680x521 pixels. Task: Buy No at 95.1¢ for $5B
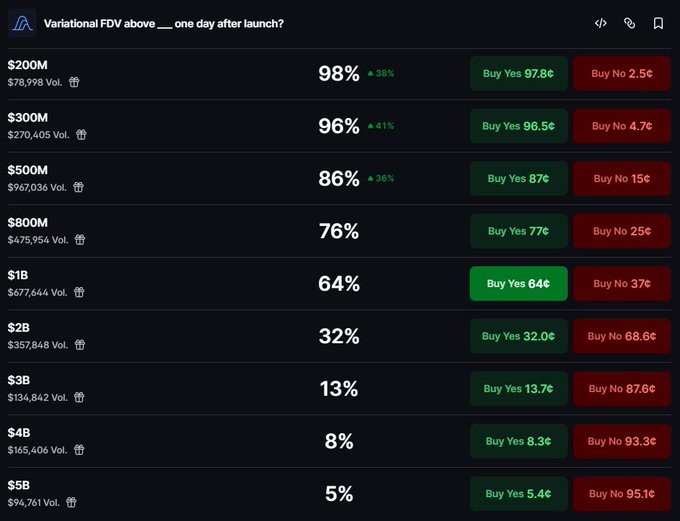click(x=622, y=493)
